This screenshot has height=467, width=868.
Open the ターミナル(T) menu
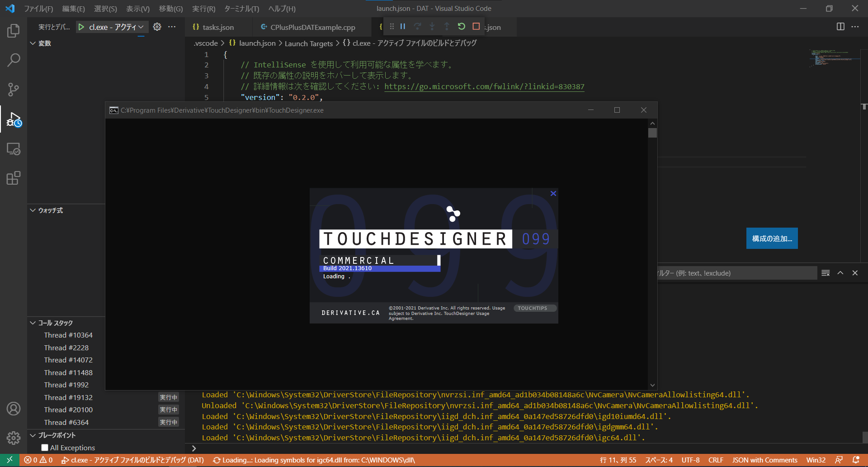242,9
